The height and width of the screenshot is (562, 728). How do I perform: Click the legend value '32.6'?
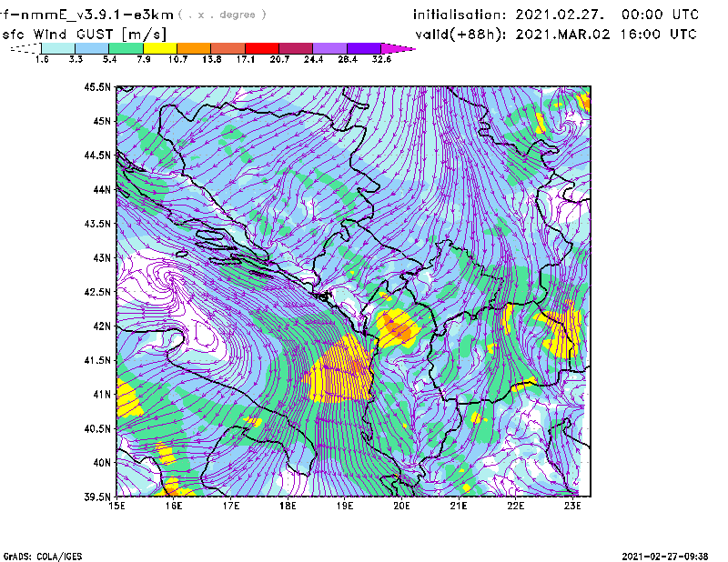pos(381,59)
